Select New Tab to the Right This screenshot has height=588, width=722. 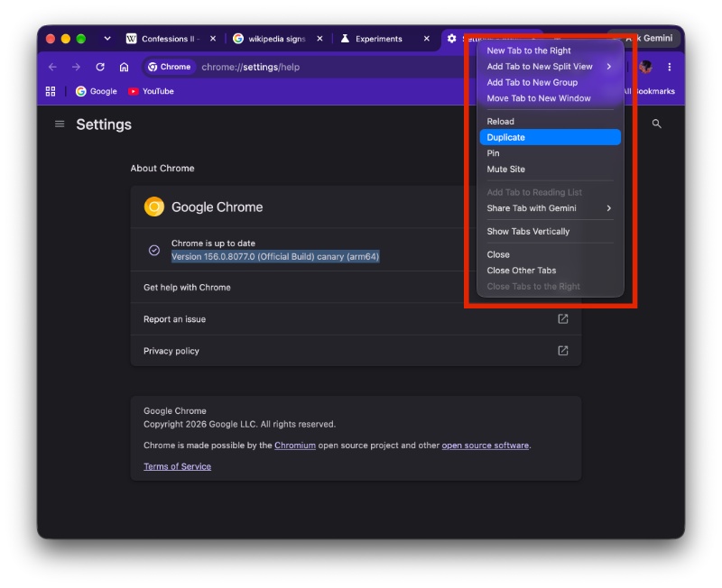tap(550, 51)
